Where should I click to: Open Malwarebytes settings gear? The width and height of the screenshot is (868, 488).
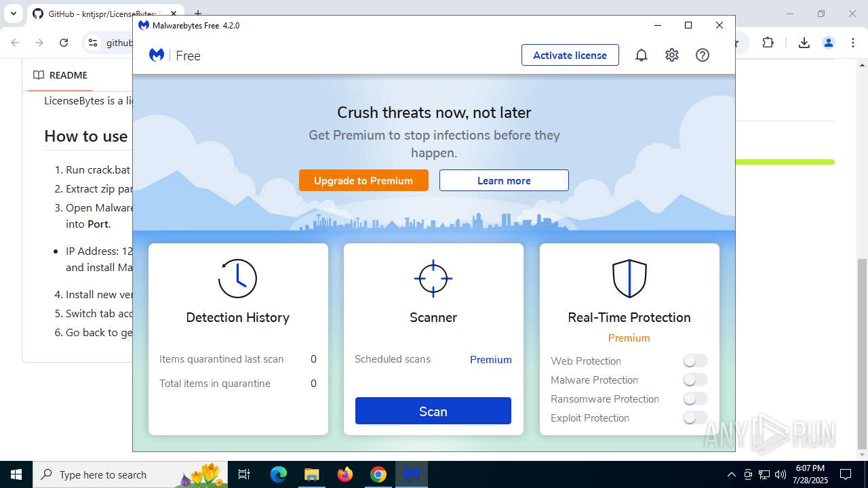pyautogui.click(x=672, y=56)
